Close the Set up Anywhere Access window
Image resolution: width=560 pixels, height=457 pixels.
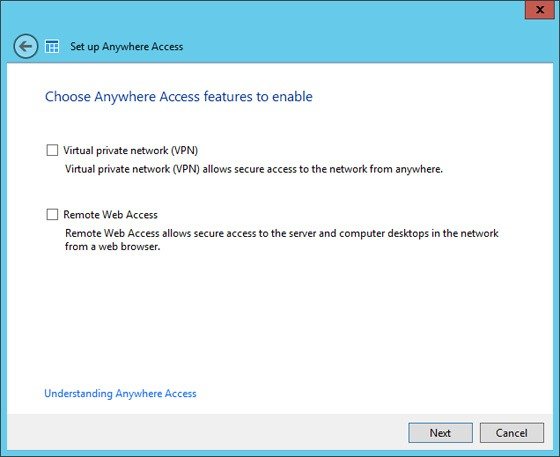coord(540,10)
